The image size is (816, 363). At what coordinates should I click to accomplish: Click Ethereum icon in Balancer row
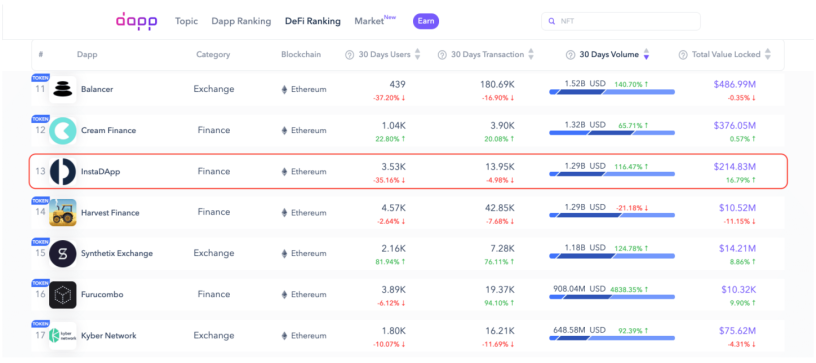[x=284, y=89]
